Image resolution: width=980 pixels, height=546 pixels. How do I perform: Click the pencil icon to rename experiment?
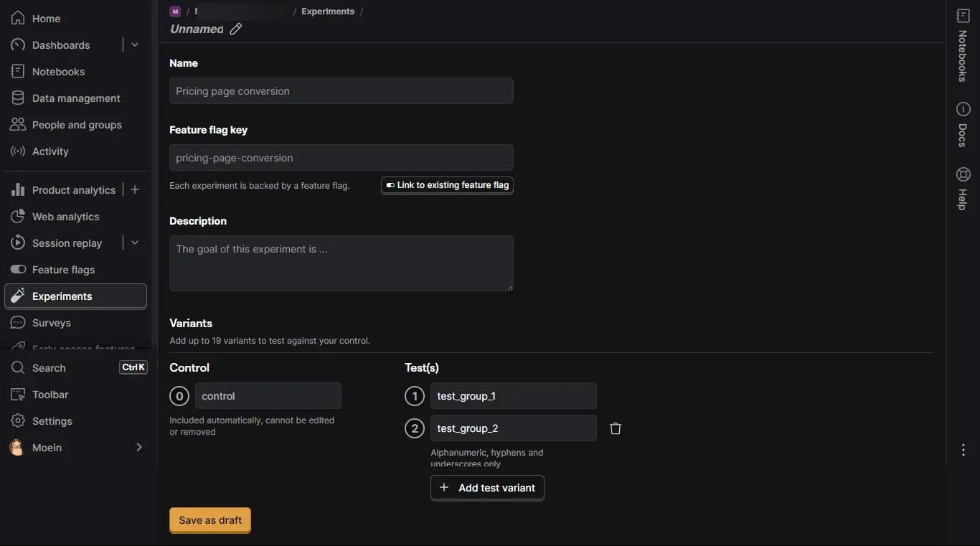235,29
